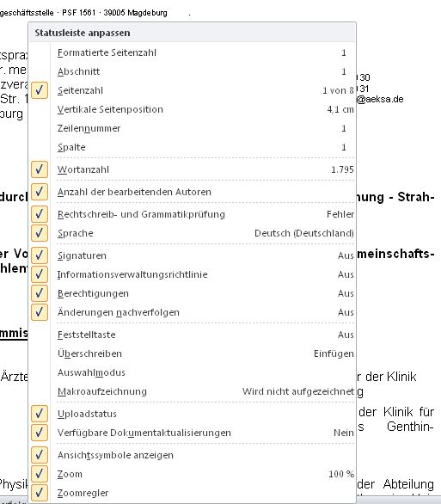Select Makroaufzeichnung menu entry
This screenshot has width=441, height=504.
192,391
